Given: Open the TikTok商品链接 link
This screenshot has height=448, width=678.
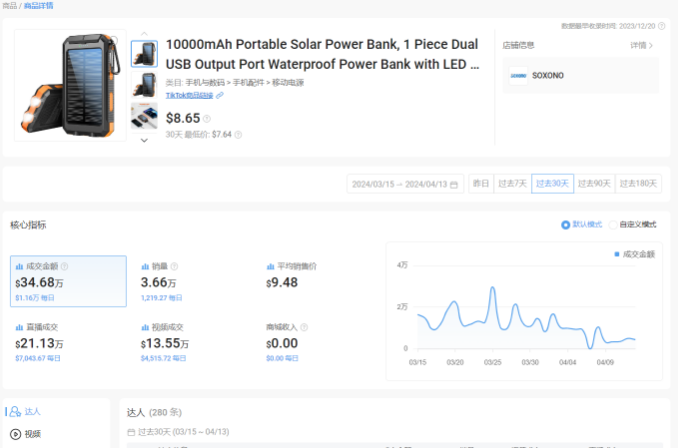Looking at the screenshot, I should [189, 95].
